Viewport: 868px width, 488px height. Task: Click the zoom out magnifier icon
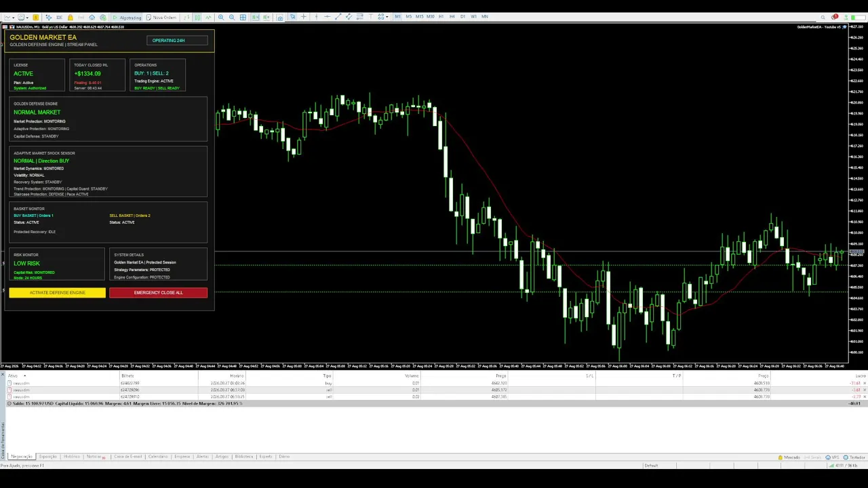pyautogui.click(x=232, y=17)
